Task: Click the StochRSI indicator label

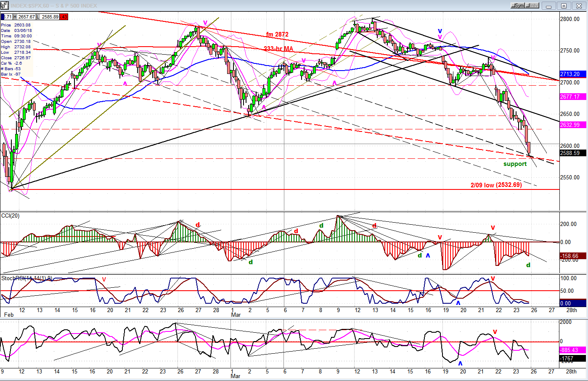Action: click(26, 278)
